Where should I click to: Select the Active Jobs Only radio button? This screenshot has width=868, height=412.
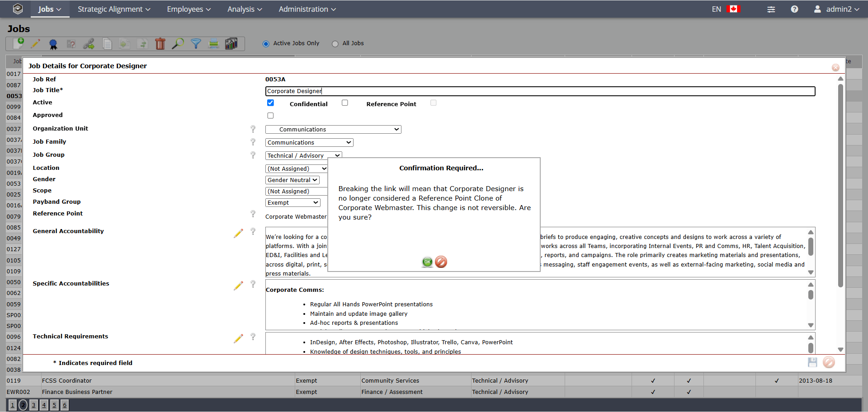(266, 44)
